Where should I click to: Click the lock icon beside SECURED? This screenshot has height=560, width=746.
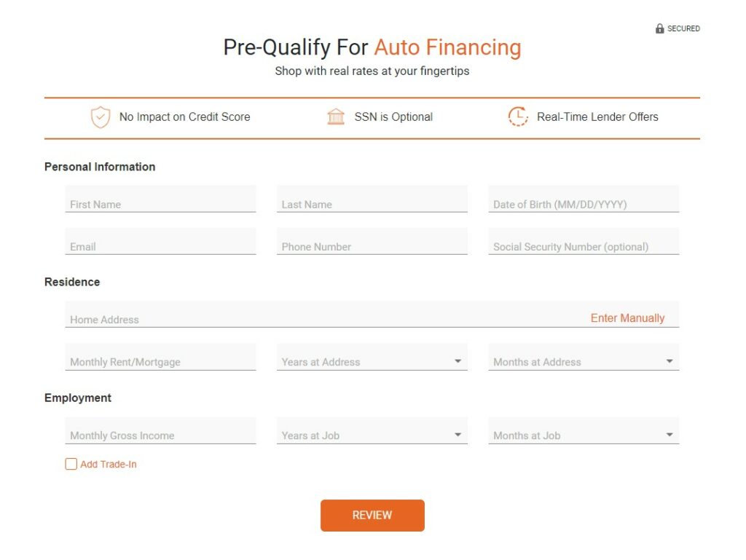659,28
